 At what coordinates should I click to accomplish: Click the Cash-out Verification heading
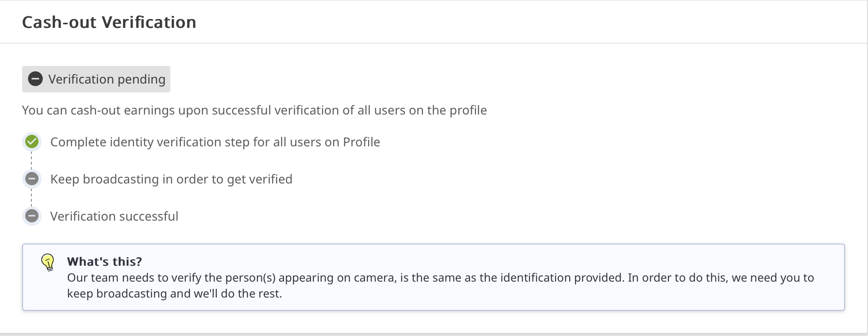click(109, 23)
